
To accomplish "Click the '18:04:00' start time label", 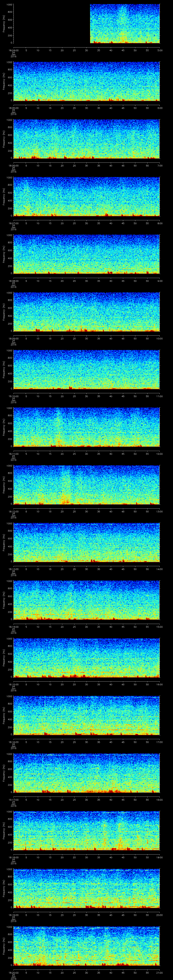I will (14, 50).
